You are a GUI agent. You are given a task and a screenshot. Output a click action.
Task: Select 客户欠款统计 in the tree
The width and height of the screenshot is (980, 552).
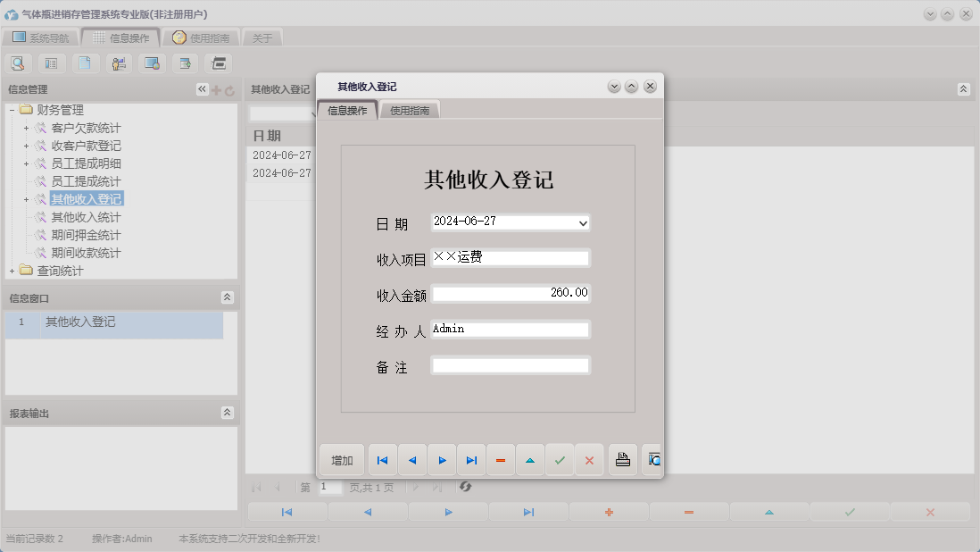click(x=87, y=128)
